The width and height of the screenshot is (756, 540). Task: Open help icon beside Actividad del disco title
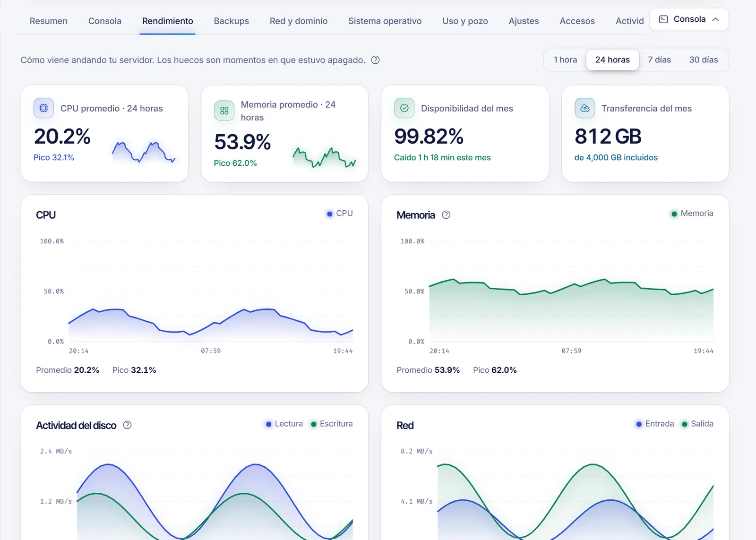(x=127, y=425)
